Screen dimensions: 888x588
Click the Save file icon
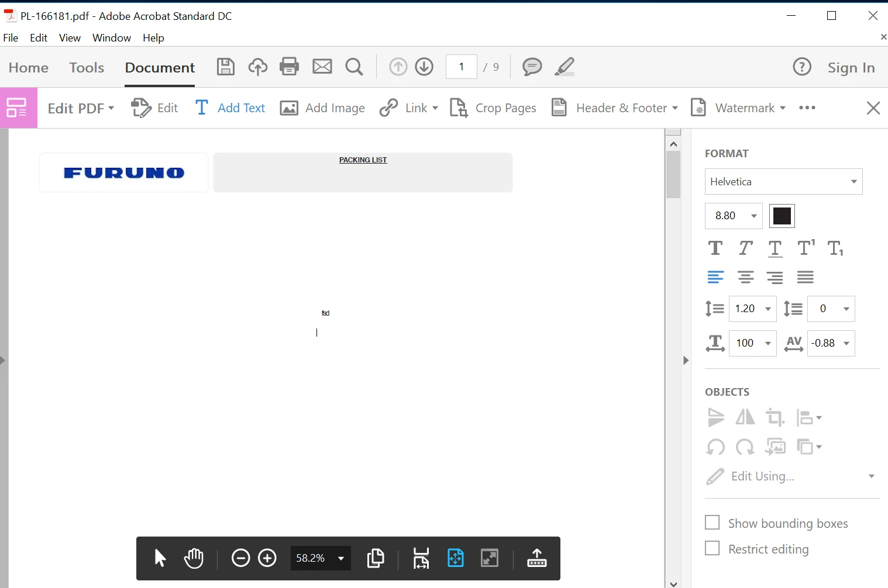tap(226, 67)
